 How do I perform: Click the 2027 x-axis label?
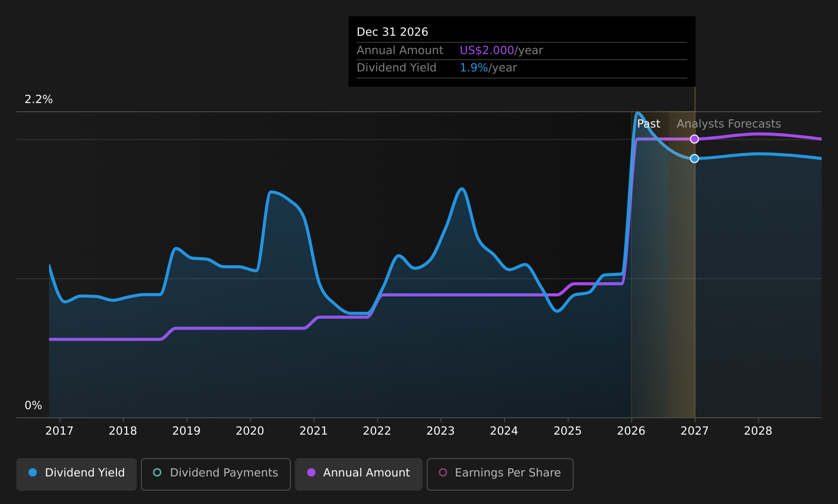695,431
